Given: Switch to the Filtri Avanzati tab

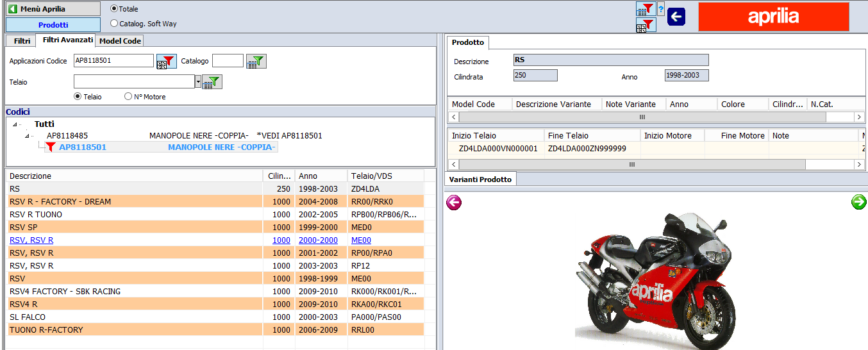Looking at the screenshot, I should point(68,40).
